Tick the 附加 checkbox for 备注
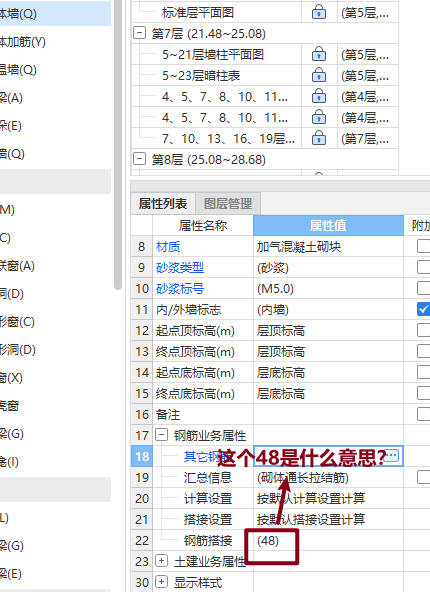 tap(424, 414)
